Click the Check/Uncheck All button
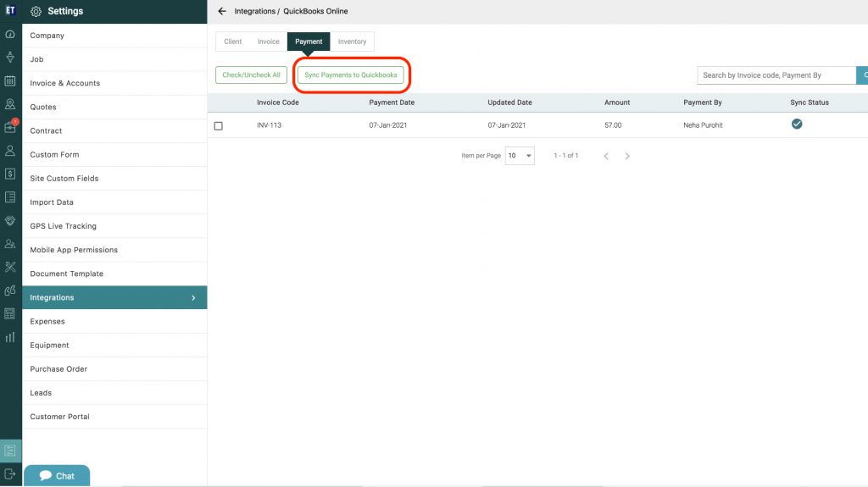 251,75
